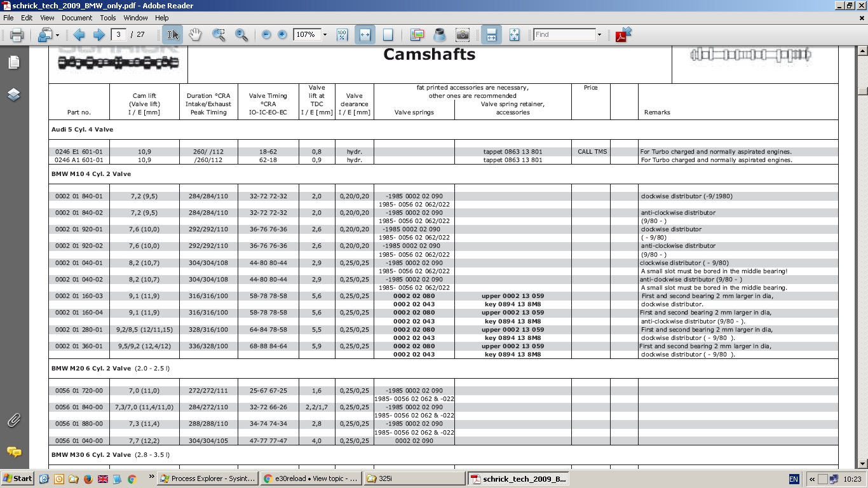This screenshot has height=488, width=868.
Task: Open the collaborate tools icon
Action: (x=44, y=35)
